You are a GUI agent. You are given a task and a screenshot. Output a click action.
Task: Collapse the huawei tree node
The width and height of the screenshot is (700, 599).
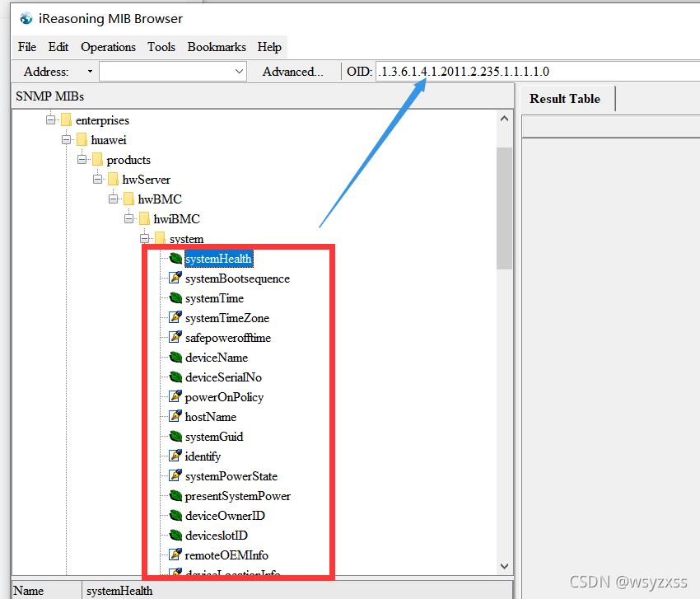point(66,140)
